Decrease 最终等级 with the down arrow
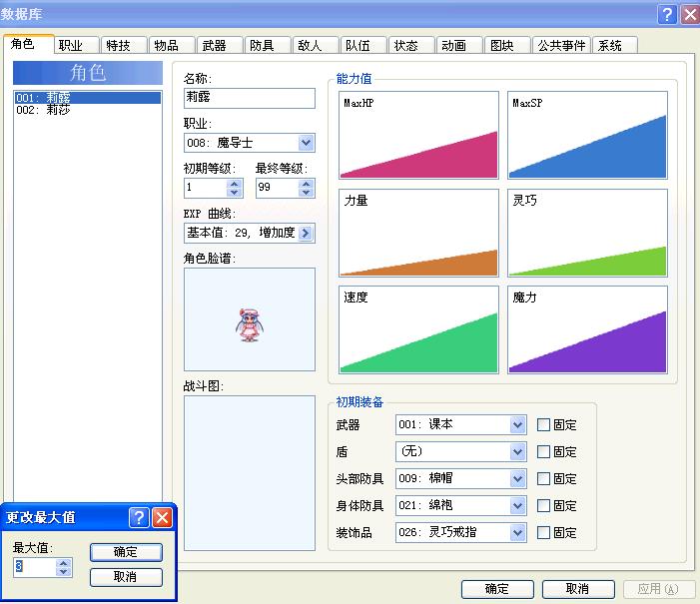 click(x=306, y=193)
